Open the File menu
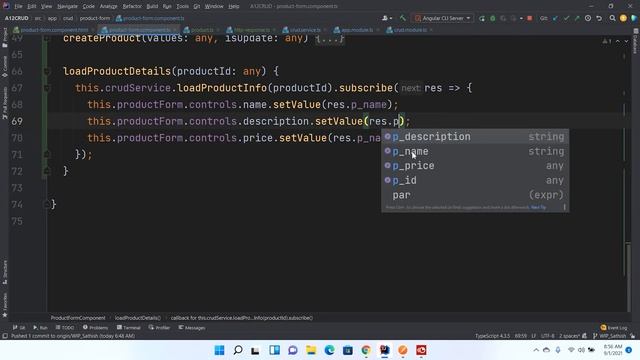The image size is (640, 360). pyautogui.click(x=18, y=6)
